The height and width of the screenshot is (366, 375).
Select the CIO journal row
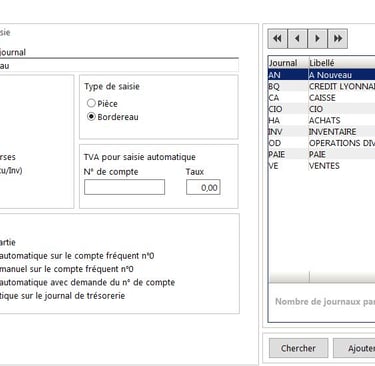pos(322,109)
